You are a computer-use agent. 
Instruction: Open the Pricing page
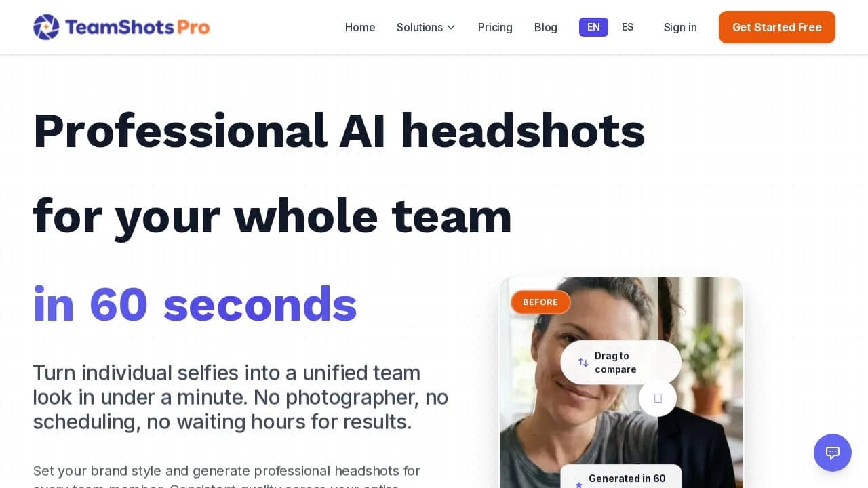[495, 27]
